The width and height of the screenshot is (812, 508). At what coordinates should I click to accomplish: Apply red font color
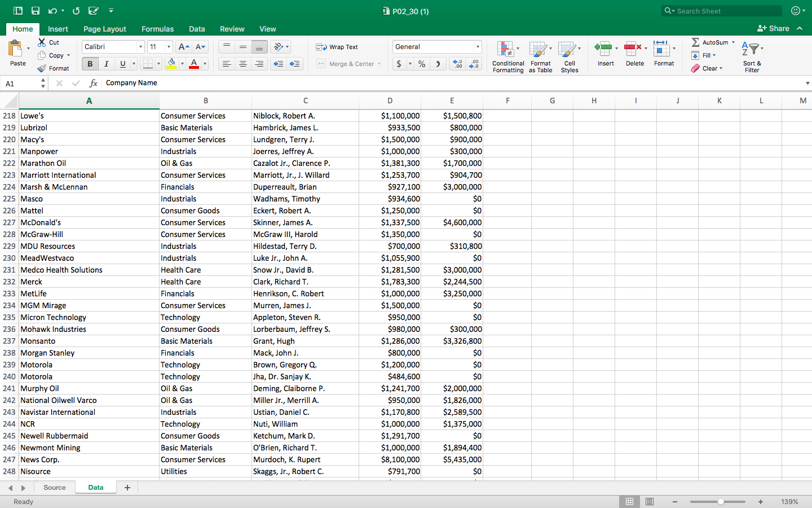point(194,64)
